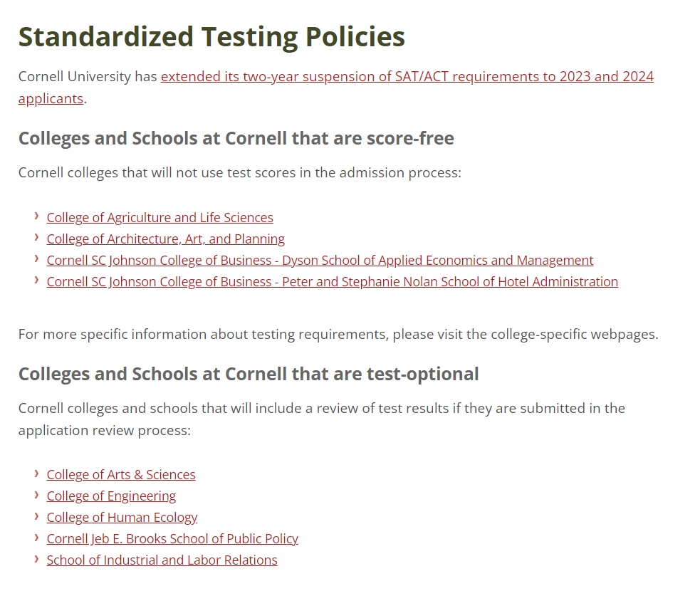Visit the College of Engineering page

tap(111, 496)
